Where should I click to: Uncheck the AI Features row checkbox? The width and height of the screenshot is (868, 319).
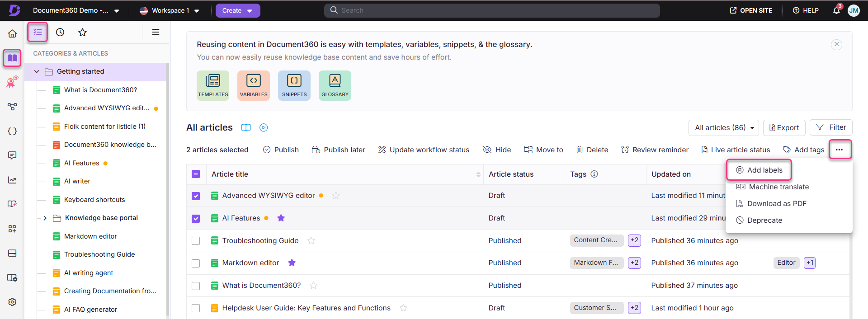[196, 218]
